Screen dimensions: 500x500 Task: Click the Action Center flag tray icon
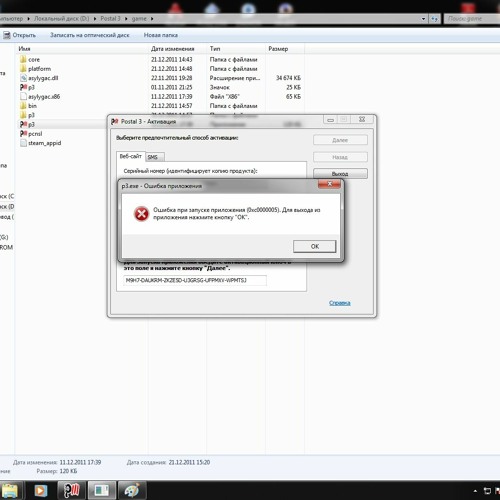[x=497, y=491]
